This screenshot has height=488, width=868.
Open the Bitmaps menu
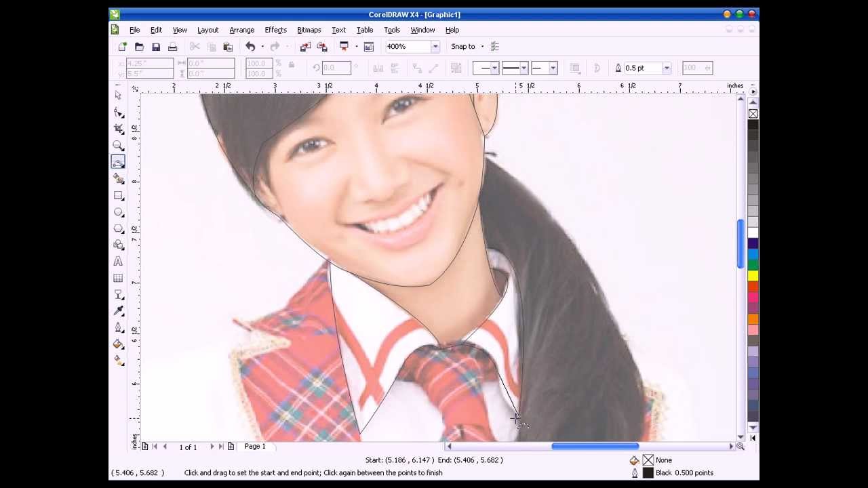pos(309,30)
